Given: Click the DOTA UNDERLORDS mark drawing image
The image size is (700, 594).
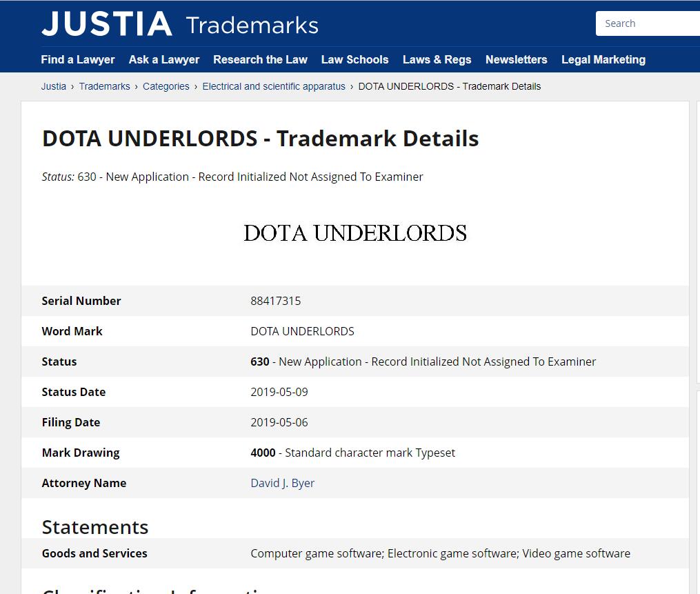Looking at the screenshot, I should tap(355, 233).
